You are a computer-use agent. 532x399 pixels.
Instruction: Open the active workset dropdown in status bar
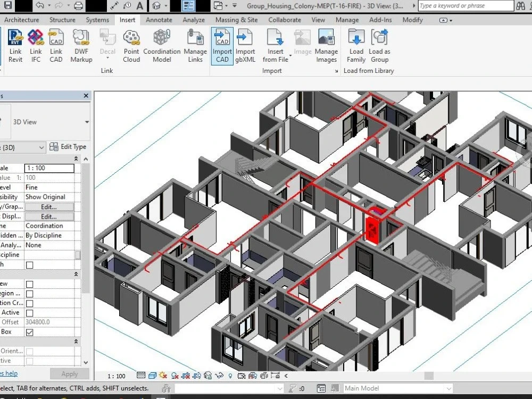click(280, 388)
